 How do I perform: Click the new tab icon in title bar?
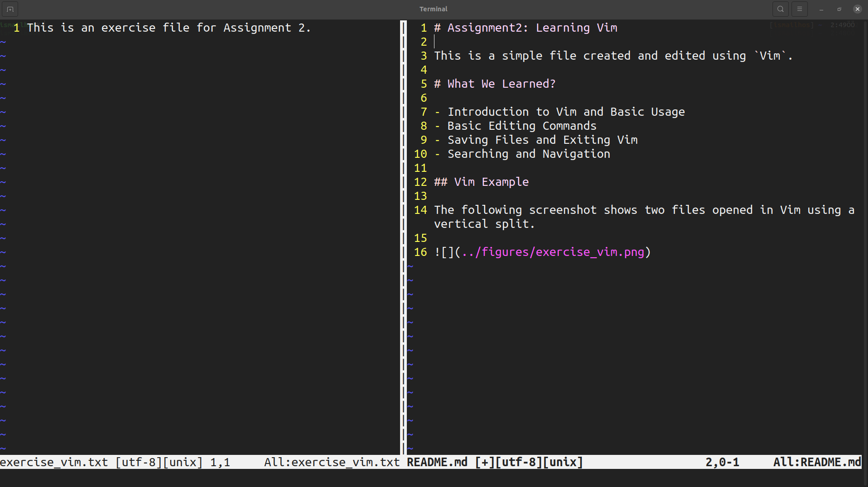[10, 9]
